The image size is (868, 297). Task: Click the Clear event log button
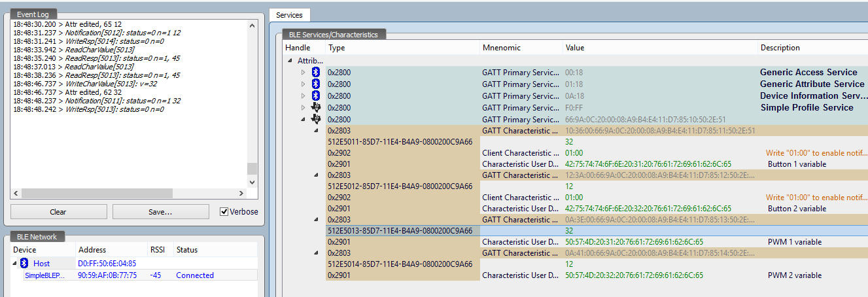(x=58, y=211)
